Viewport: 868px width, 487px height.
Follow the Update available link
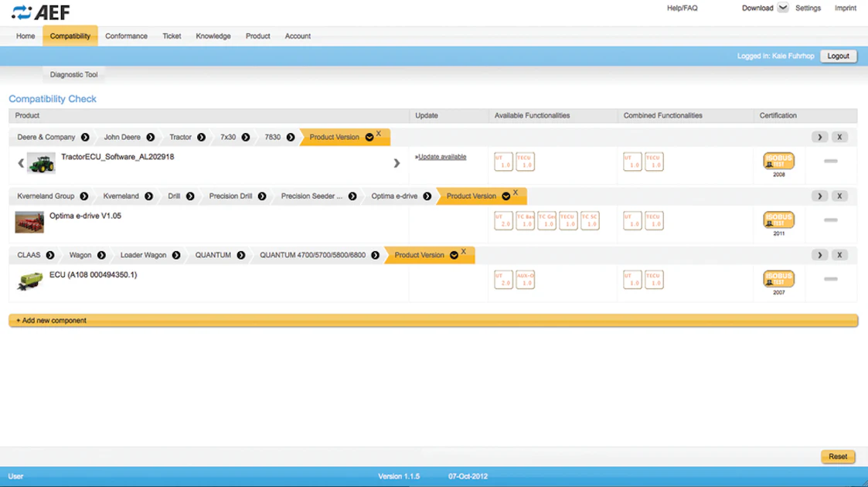[442, 157]
